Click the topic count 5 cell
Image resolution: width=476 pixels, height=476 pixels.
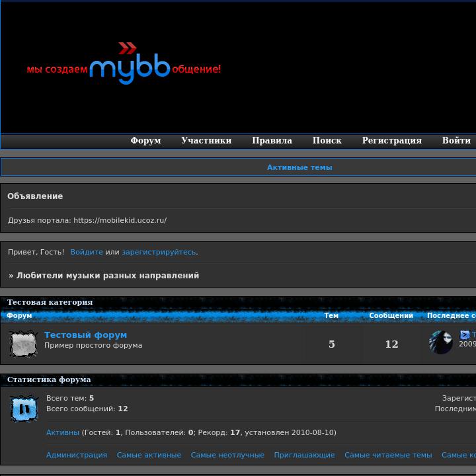click(331, 344)
